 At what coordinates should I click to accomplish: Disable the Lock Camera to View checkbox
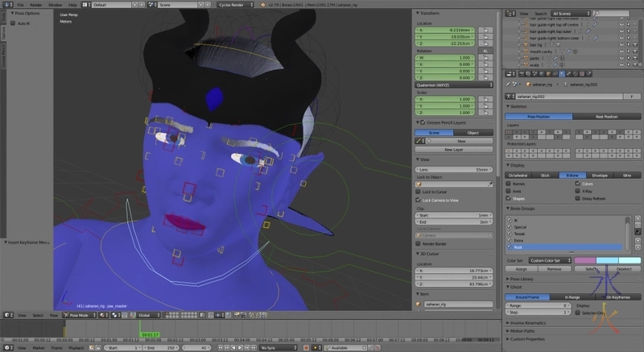point(419,199)
